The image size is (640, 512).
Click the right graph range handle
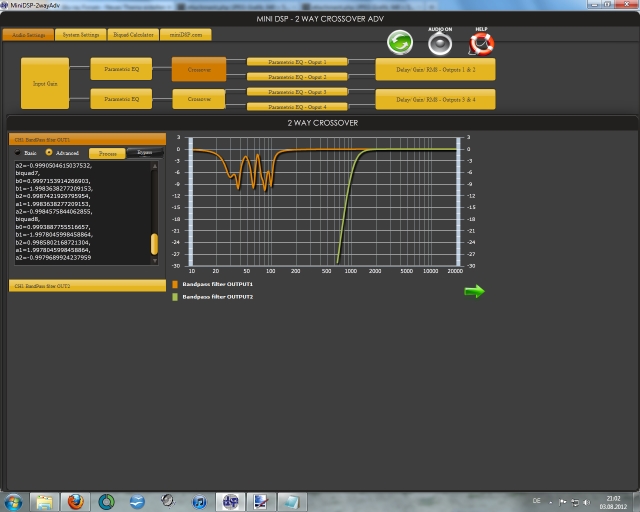coord(458,202)
